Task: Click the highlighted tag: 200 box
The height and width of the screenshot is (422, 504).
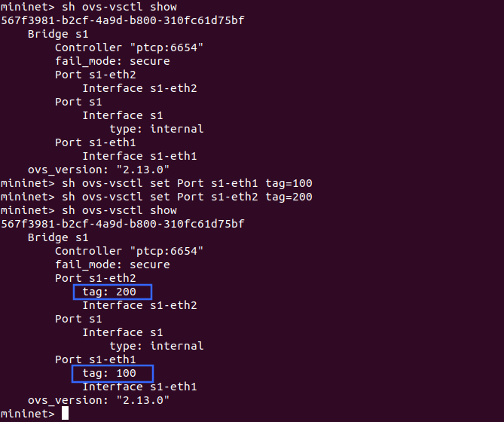Action: [x=112, y=292]
